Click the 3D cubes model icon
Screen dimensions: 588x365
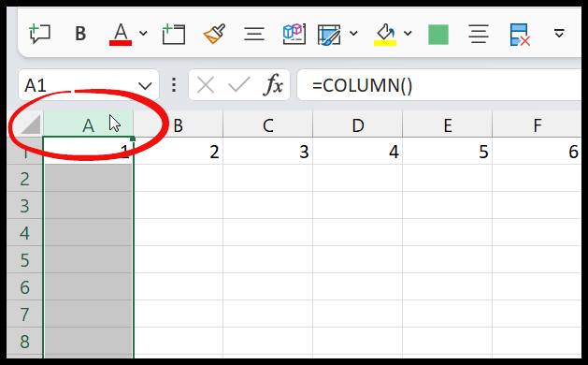294,34
